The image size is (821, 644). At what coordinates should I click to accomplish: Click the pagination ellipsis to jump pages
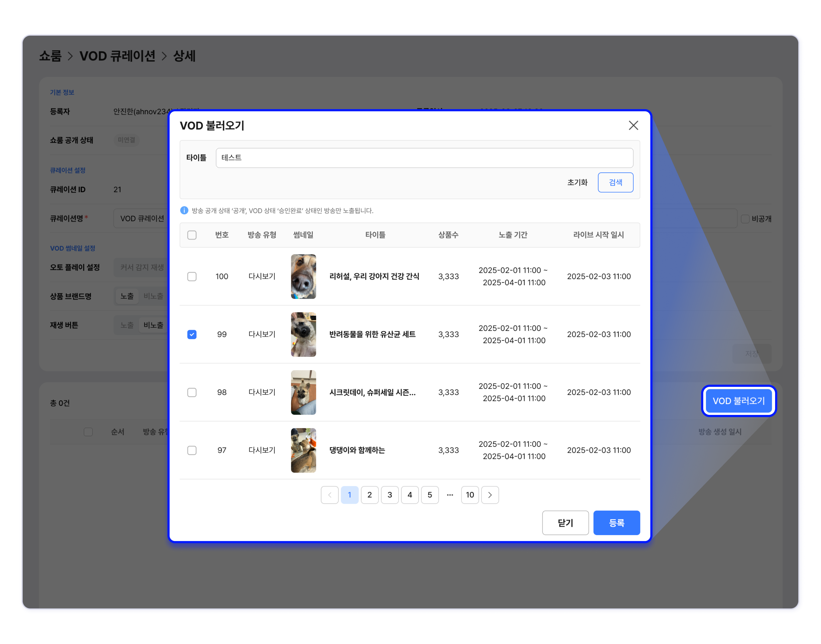[x=450, y=495]
